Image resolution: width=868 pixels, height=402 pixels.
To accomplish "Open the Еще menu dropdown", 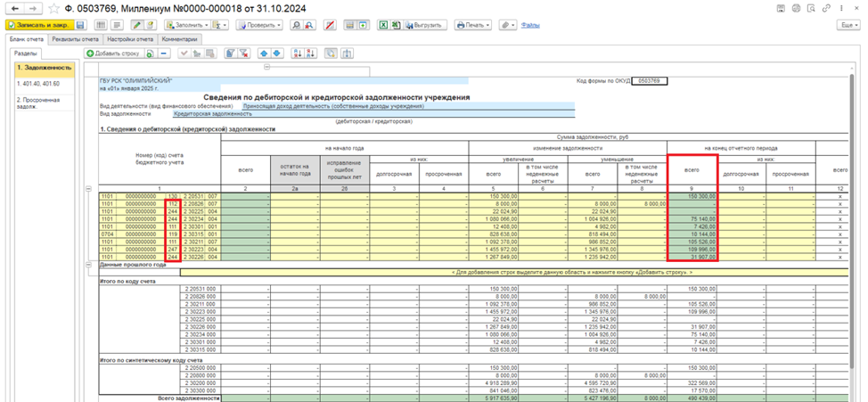I will [849, 26].
